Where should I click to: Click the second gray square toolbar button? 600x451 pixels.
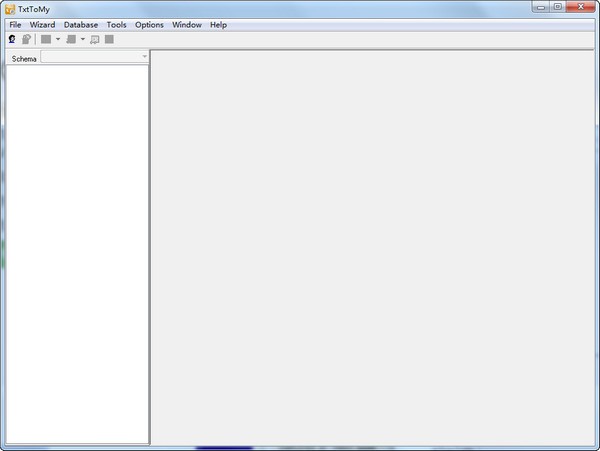[71, 39]
